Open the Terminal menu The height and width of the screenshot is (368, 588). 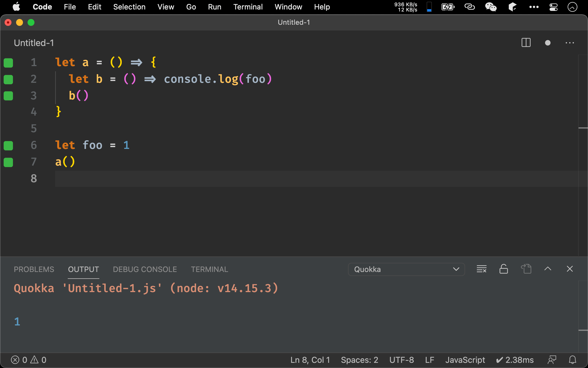[x=248, y=7]
